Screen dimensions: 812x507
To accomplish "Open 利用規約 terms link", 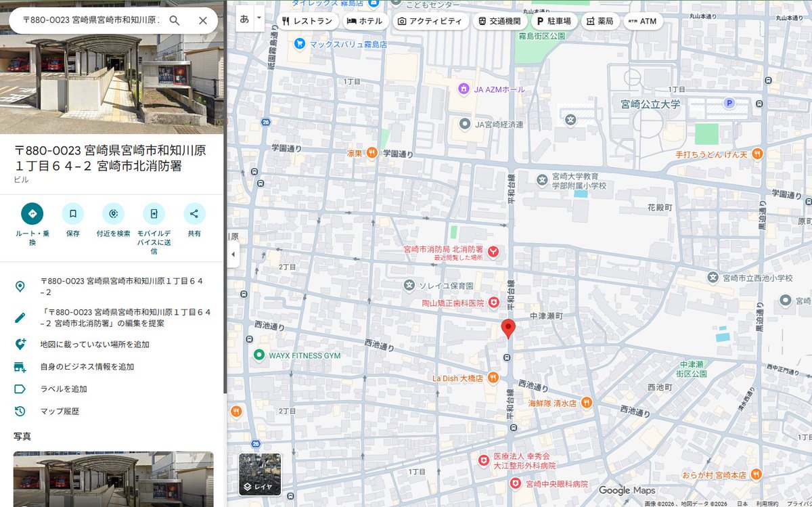I will 767,503.
